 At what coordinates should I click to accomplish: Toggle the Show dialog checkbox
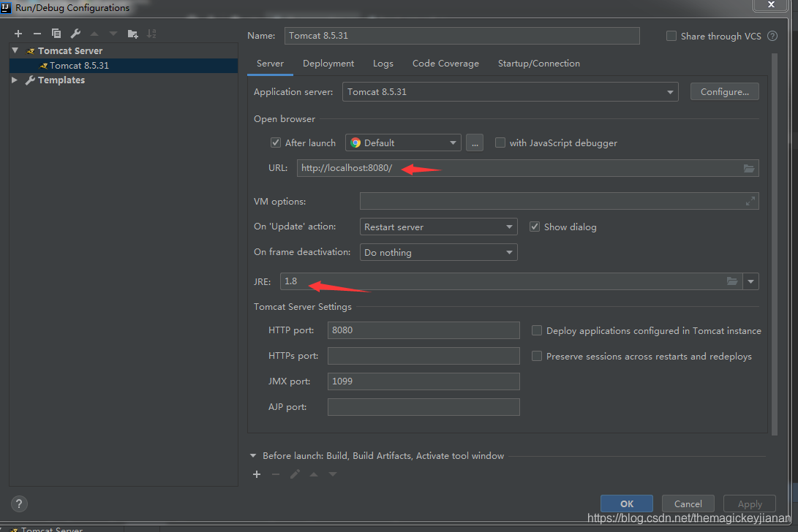pyautogui.click(x=535, y=227)
